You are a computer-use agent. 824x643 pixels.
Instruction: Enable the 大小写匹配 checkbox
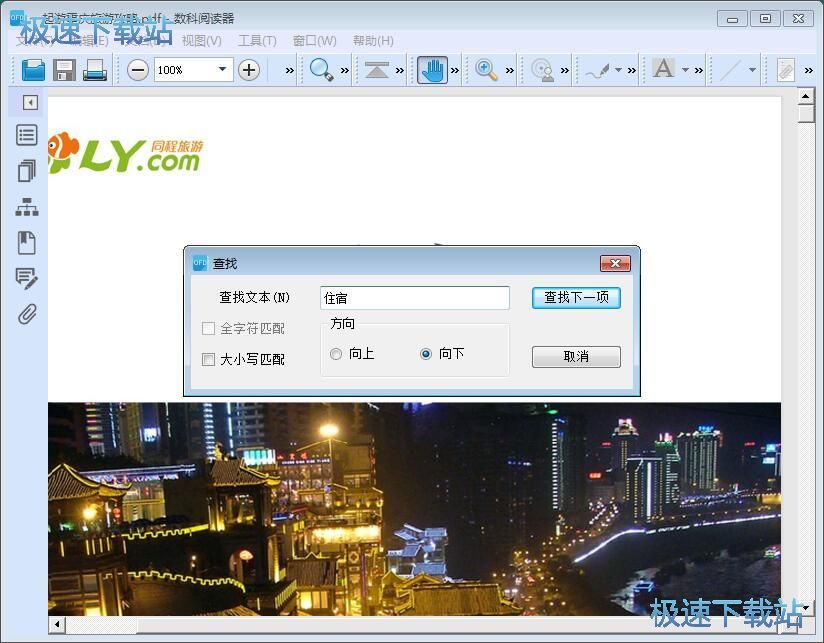208,359
